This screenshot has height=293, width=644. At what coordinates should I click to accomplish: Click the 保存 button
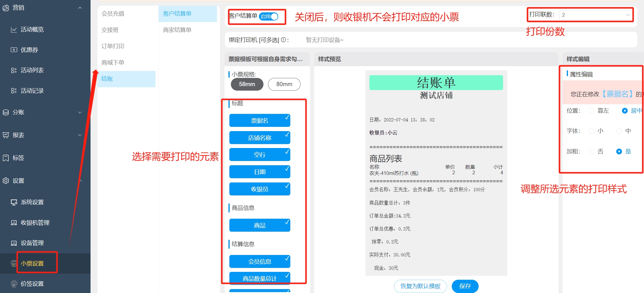click(465, 286)
